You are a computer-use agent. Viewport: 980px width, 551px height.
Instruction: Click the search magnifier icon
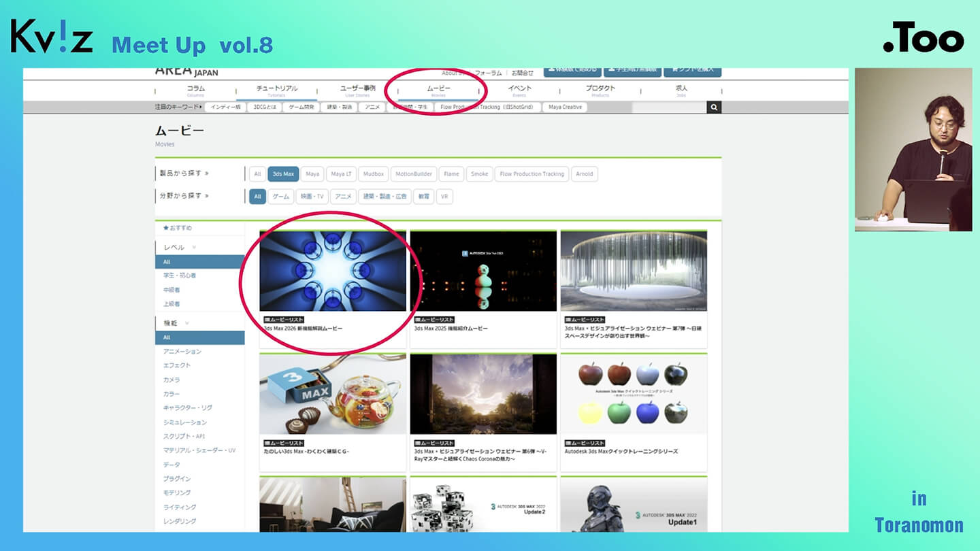click(713, 107)
